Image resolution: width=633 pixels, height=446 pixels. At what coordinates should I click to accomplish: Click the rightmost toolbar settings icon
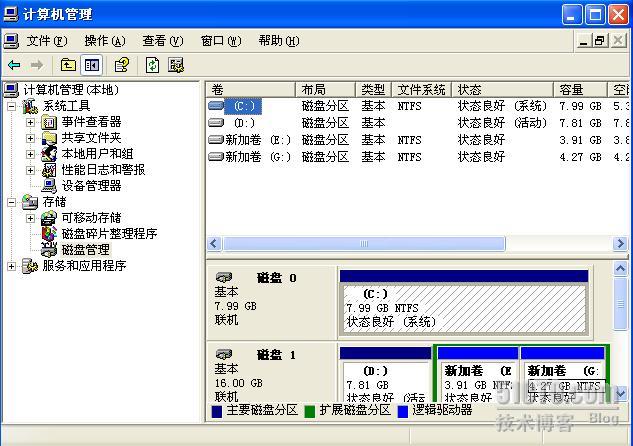pyautogui.click(x=176, y=65)
